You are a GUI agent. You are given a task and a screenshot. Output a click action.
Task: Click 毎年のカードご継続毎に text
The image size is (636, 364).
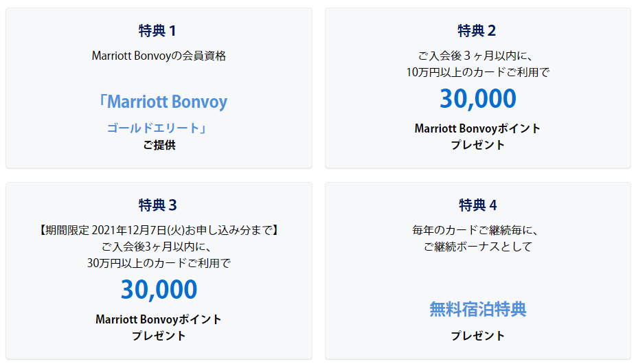click(475, 231)
